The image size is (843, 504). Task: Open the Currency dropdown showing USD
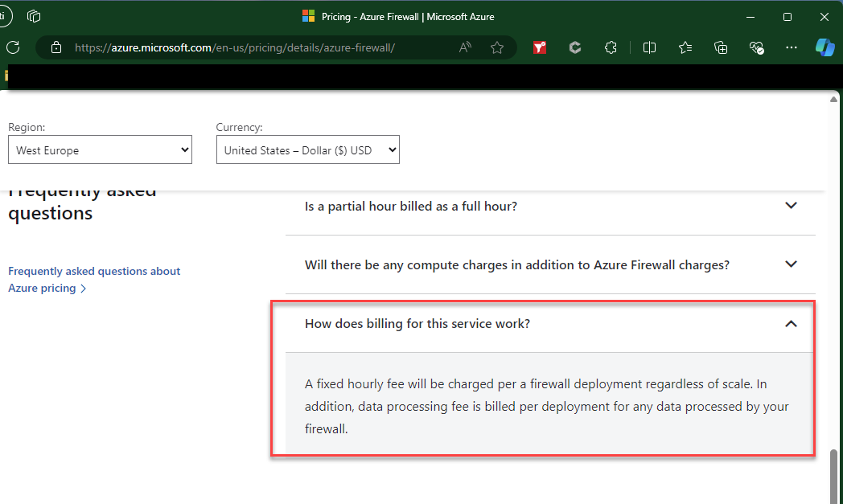[307, 150]
